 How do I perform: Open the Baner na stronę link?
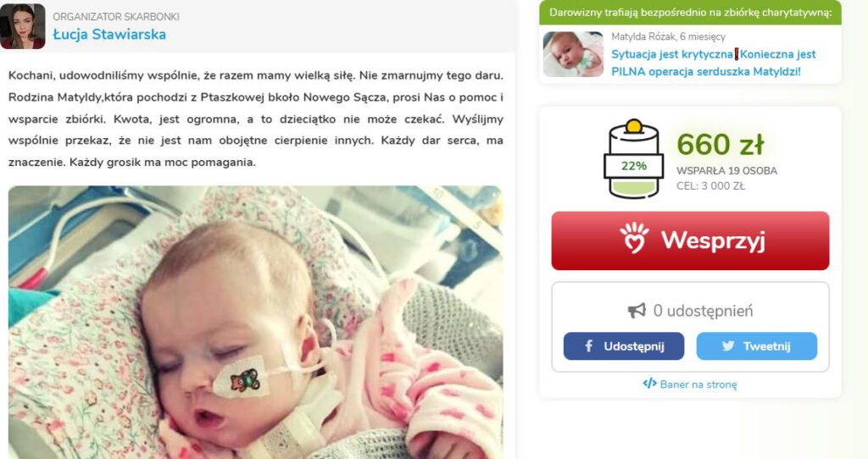point(698,384)
